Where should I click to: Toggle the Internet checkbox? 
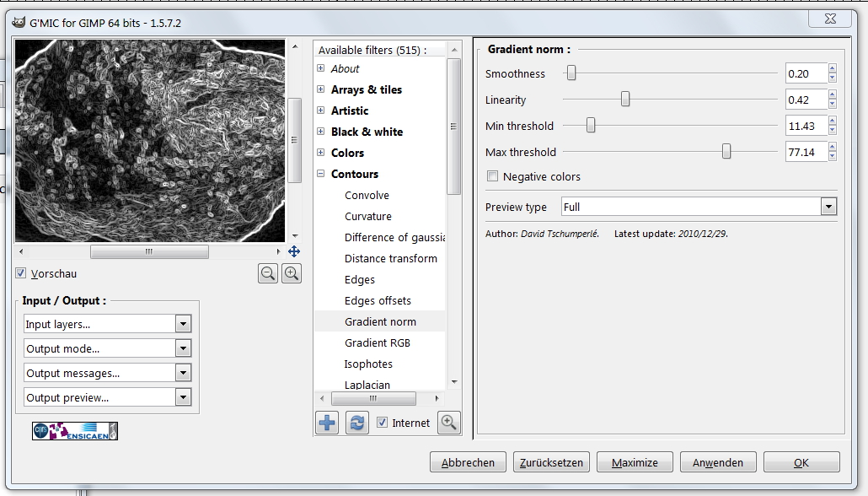[382, 423]
